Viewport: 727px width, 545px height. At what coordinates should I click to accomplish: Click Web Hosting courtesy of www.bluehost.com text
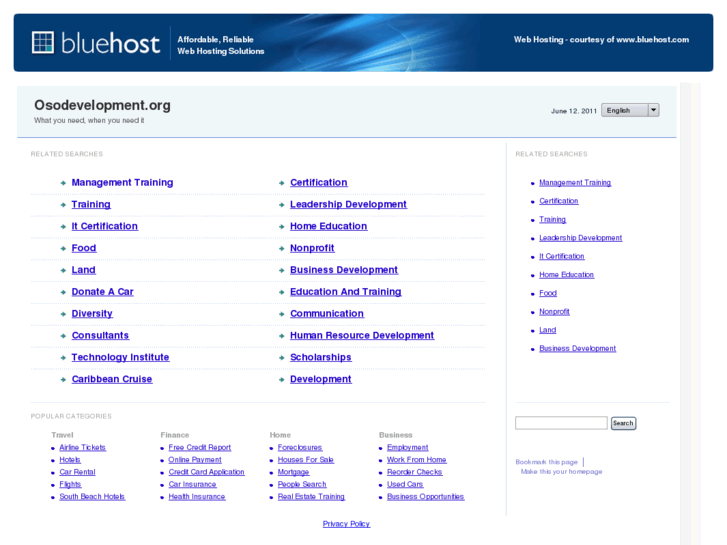(x=601, y=39)
